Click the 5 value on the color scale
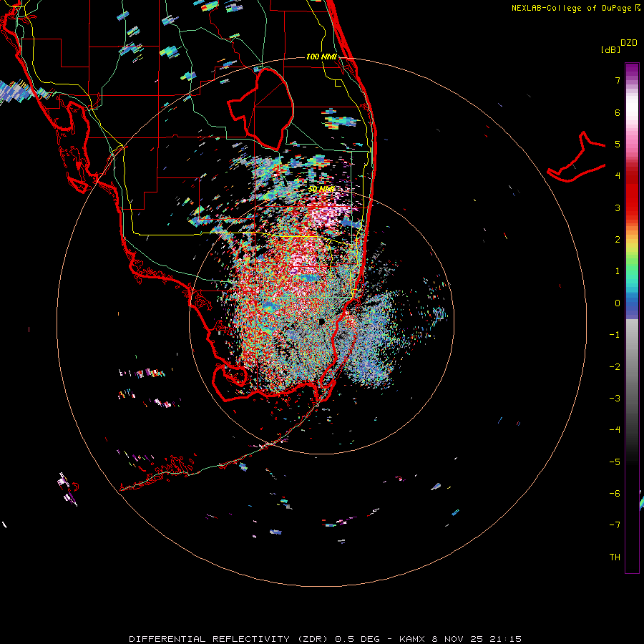The width and height of the screenshot is (644, 644). tap(618, 144)
